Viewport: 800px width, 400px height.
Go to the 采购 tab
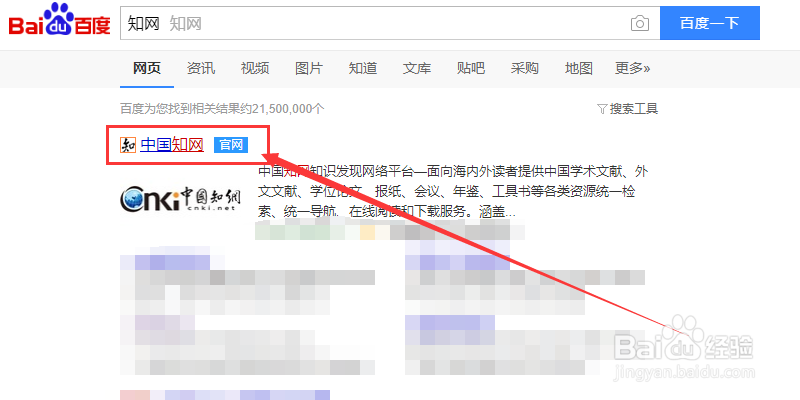pos(524,68)
